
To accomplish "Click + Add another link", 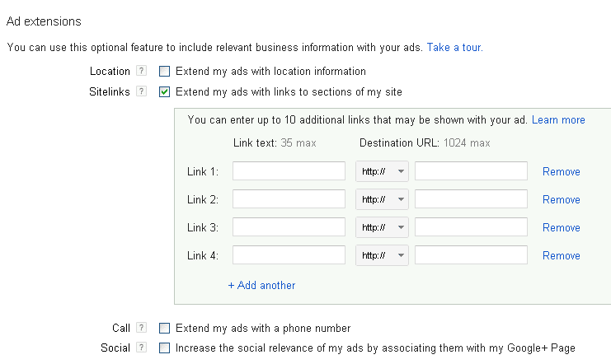I will pos(261,286).
